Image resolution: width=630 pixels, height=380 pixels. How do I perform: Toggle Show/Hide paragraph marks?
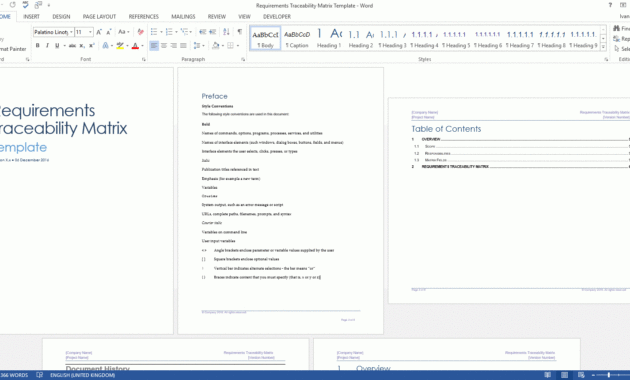tap(240, 32)
